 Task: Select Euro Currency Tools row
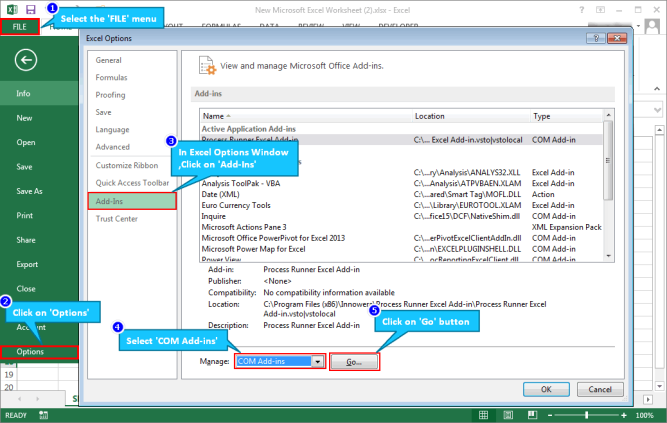[402, 206]
